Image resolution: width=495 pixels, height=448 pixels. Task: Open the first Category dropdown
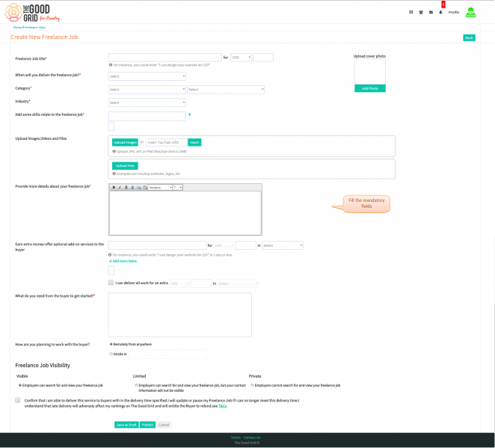147,89
